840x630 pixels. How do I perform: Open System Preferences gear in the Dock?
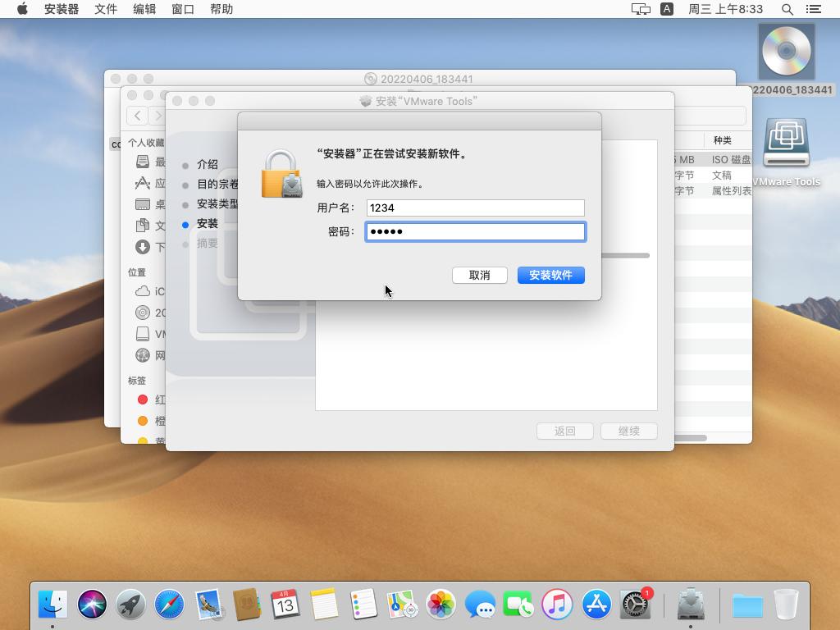pyautogui.click(x=636, y=605)
